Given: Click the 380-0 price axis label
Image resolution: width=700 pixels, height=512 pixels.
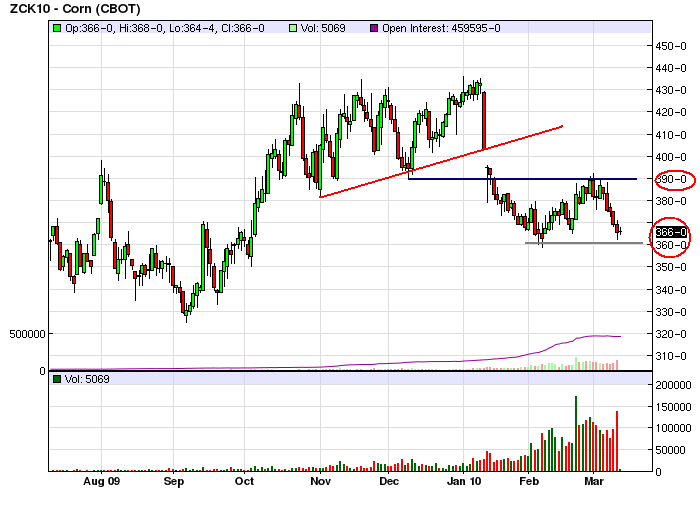Looking at the screenshot, I should [671, 201].
